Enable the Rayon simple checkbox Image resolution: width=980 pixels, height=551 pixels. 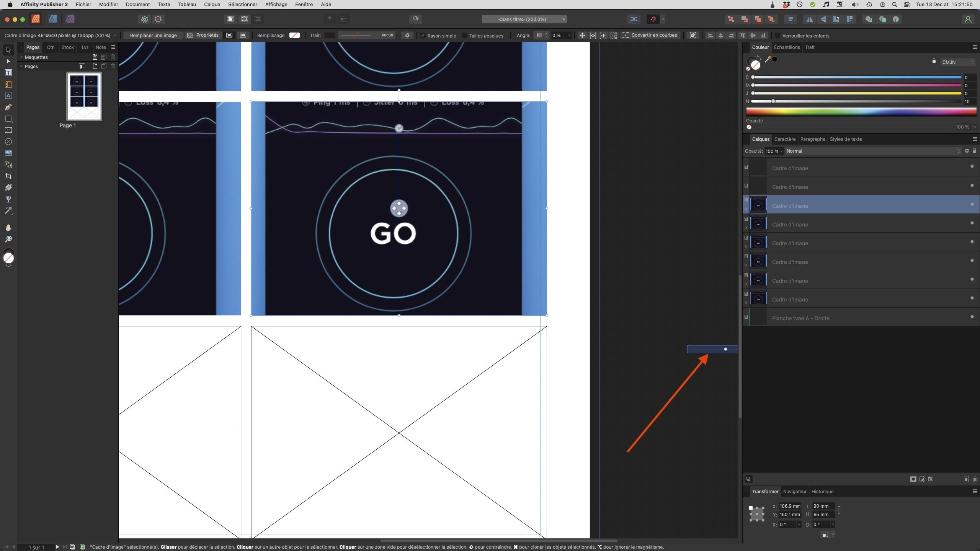point(423,35)
